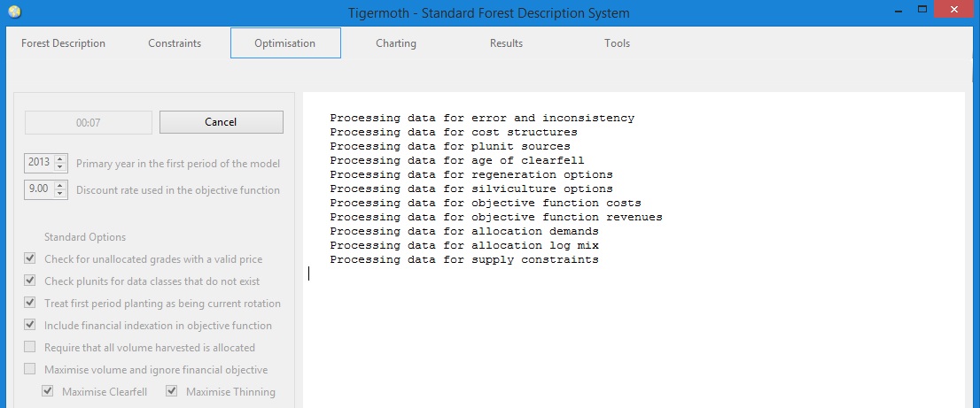The image size is (980, 408).
Task: Go to the Results tab
Action: 506,43
